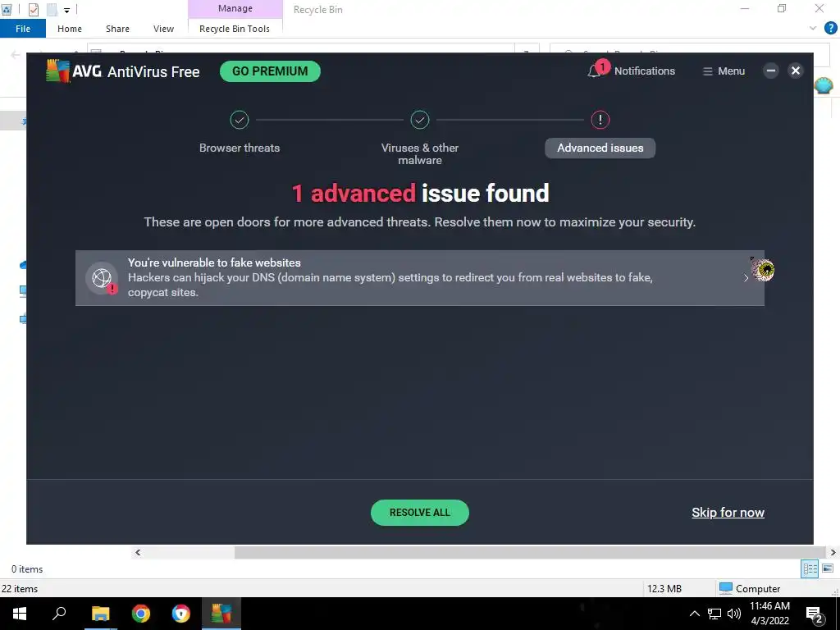Click the 12.3 MB status bar text
The width and height of the screenshot is (840, 630).
664,589
